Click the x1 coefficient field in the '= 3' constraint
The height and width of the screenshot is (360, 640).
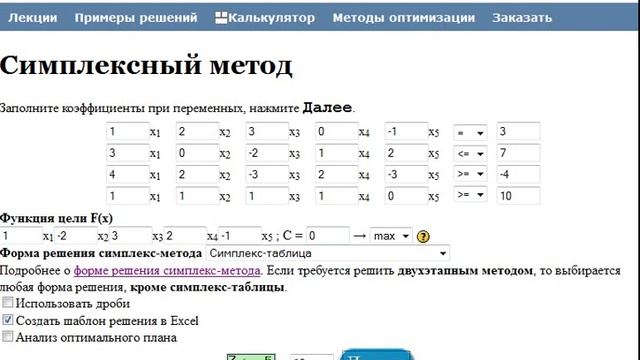point(128,131)
